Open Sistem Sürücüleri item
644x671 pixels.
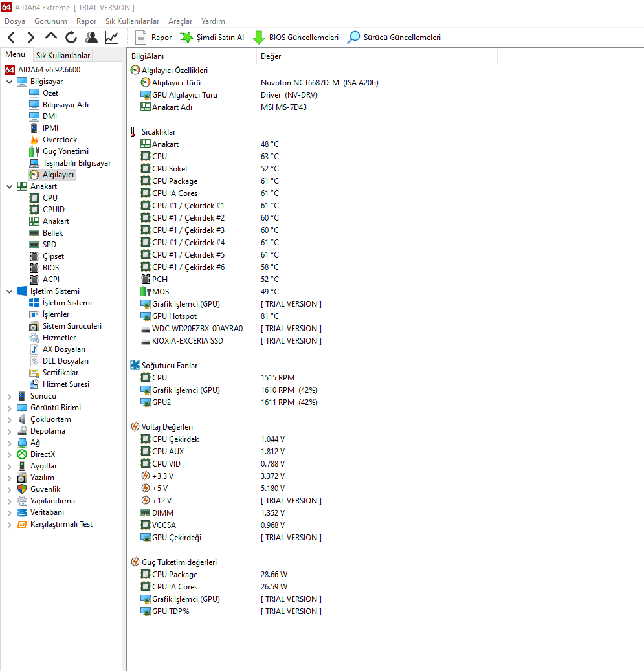tap(65, 326)
